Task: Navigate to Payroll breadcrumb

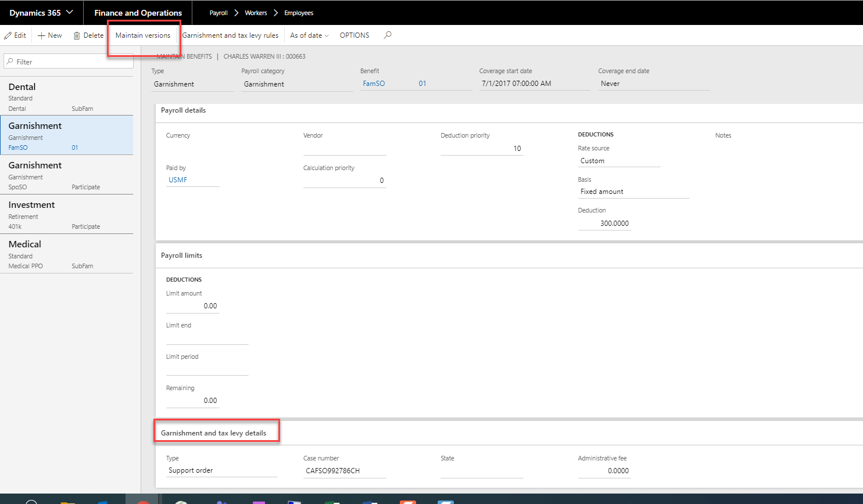Action: [219, 13]
